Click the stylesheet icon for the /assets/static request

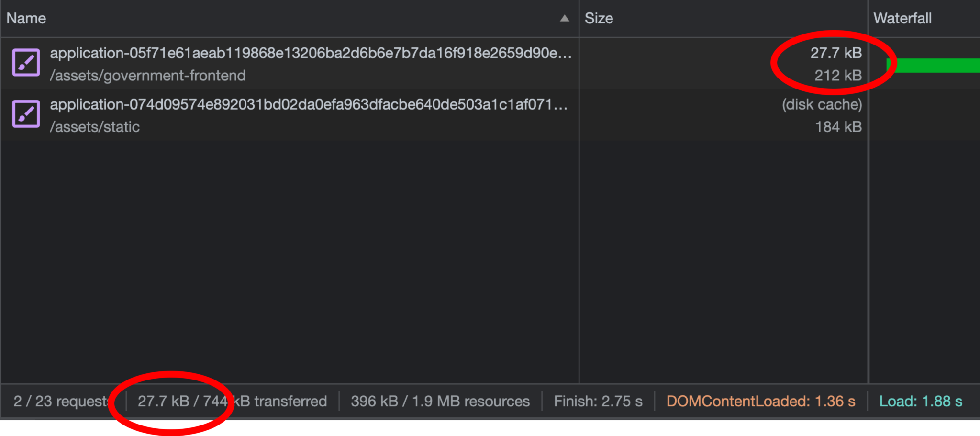tap(26, 114)
